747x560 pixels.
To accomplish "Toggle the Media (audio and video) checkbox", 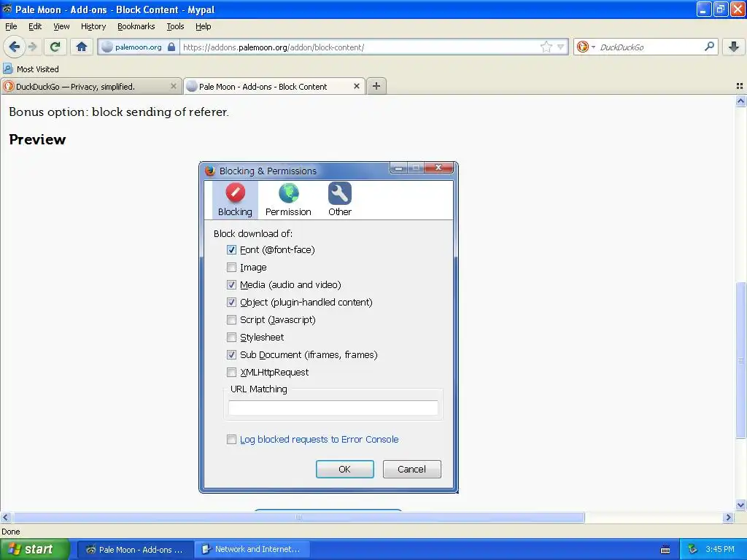I will coord(231,285).
